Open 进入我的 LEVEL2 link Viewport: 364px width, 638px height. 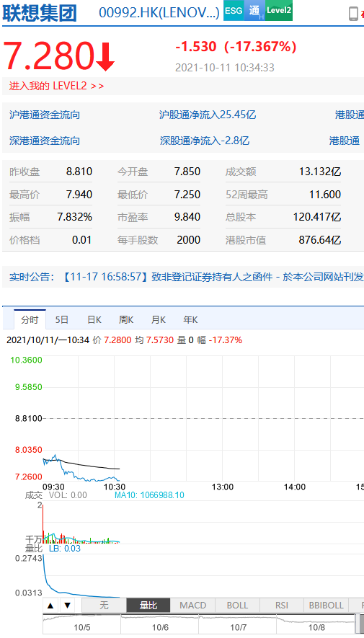pyautogui.click(x=56, y=87)
